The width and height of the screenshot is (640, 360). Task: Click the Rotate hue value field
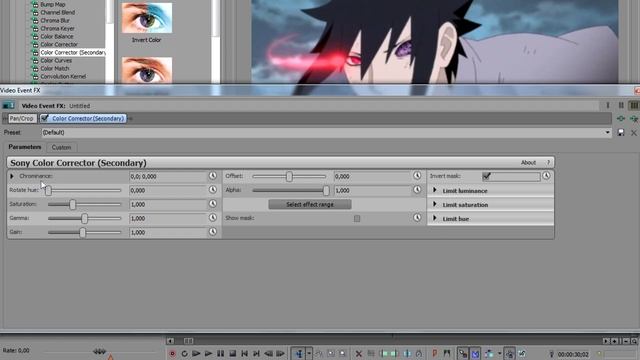click(168, 190)
